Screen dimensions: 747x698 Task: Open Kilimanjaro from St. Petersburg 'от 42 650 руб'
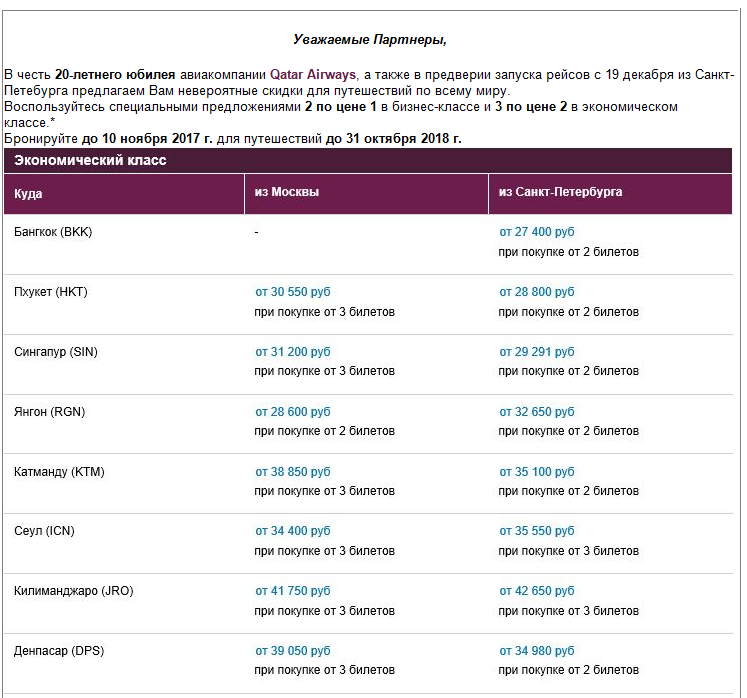pos(536,591)
